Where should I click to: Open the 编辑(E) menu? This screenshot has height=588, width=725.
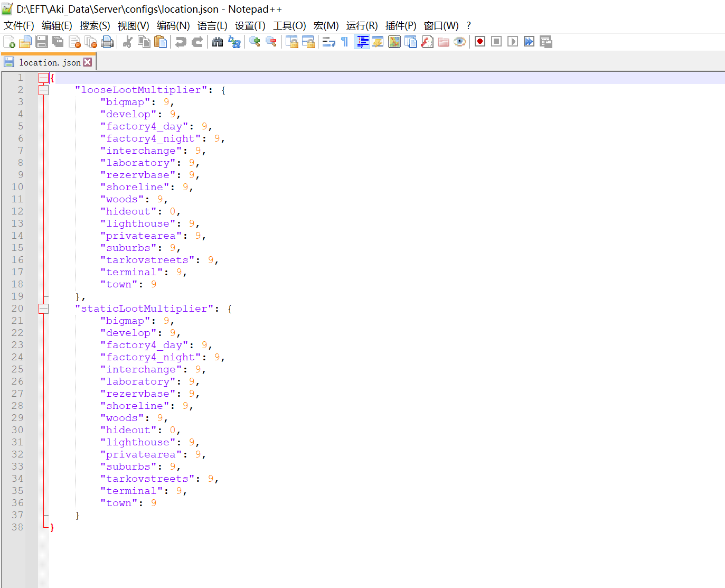[x=57, y=25]
